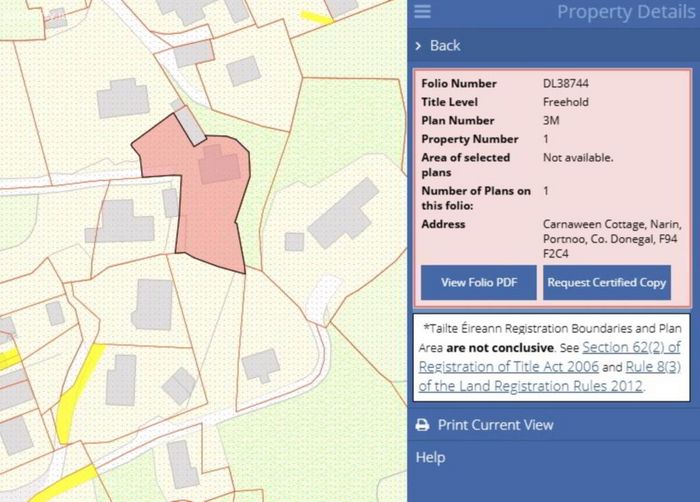This screenshot has width=700, height=502.
Task: Click the View Folio PDF button
Action: coord(479,283)
